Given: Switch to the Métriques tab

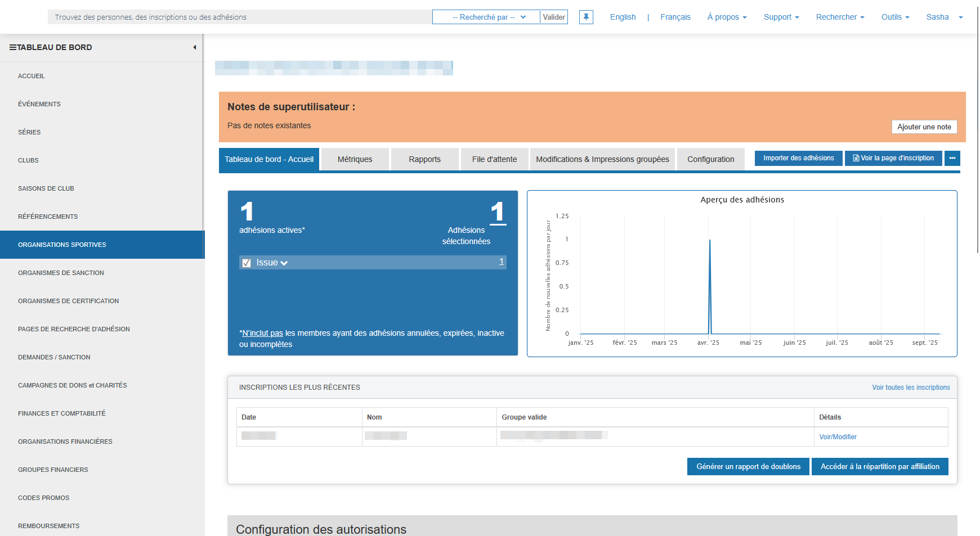Looking at the screenshot, I should pyautogui.click(x=355, y=159).
